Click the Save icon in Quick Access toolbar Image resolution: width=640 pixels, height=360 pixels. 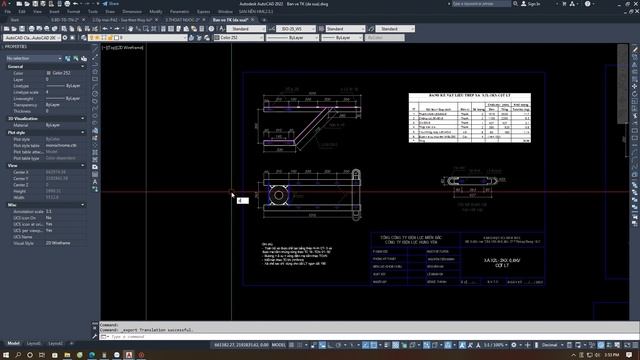[35, 4]
